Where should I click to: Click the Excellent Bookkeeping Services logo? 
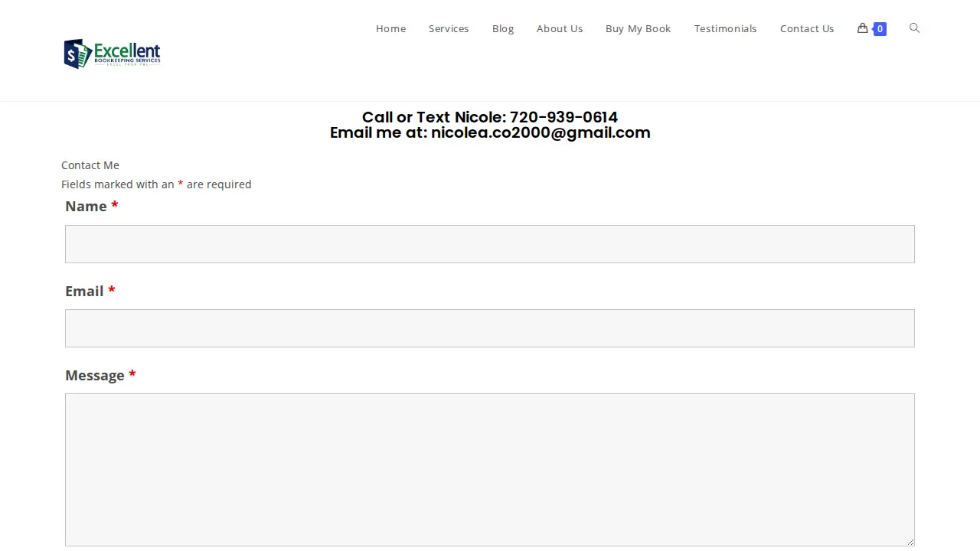113,54
